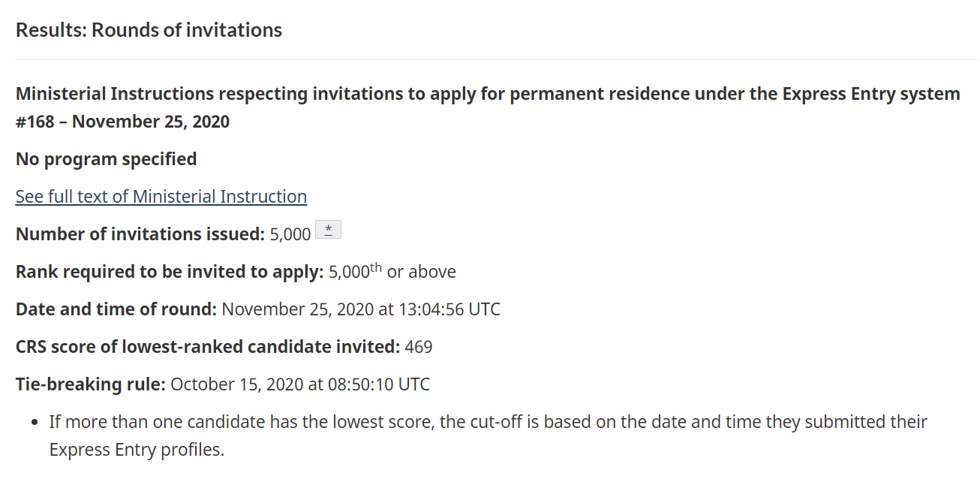Click the No program specified subheading
Screen dimensions: 980x482
pyautogui.click(x=106, y=159)
